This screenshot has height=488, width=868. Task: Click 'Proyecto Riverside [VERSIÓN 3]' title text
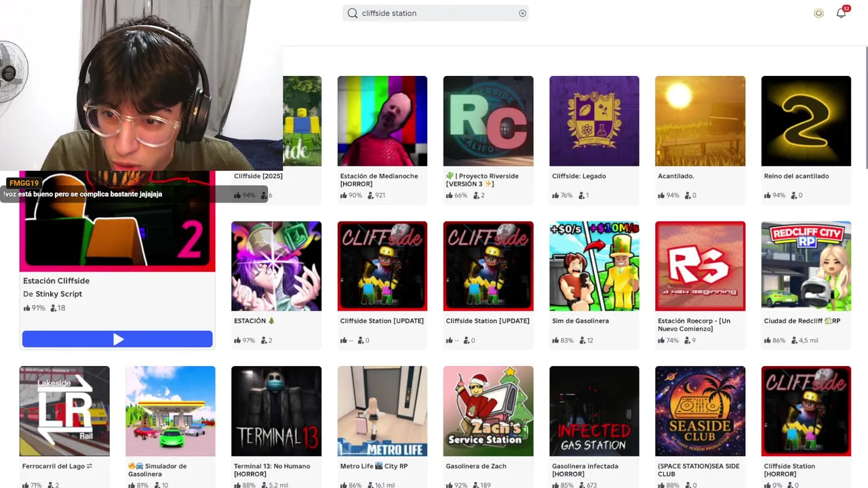tap(482, 180)
